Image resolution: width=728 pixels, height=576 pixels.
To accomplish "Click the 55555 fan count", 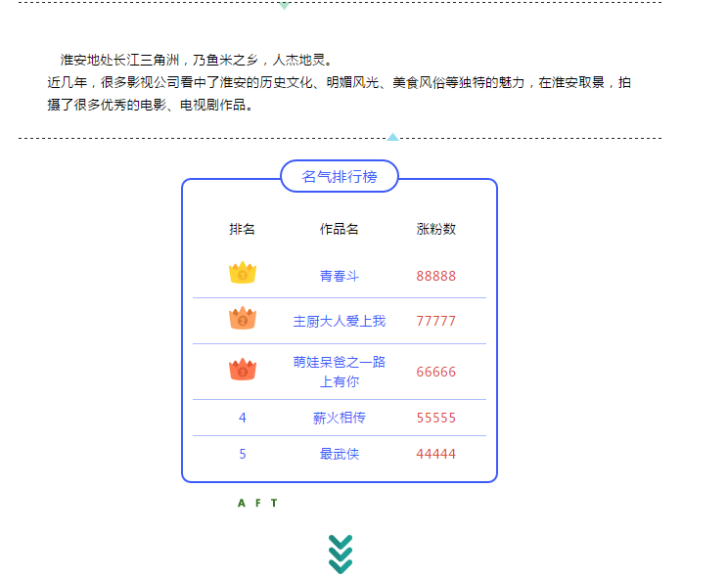I will 436,418.
